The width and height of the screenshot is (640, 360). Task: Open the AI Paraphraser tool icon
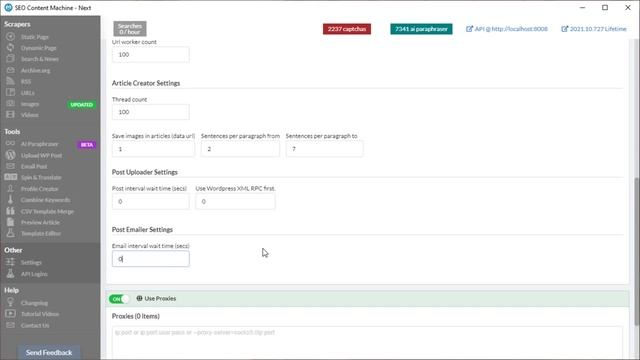(10, 144)
